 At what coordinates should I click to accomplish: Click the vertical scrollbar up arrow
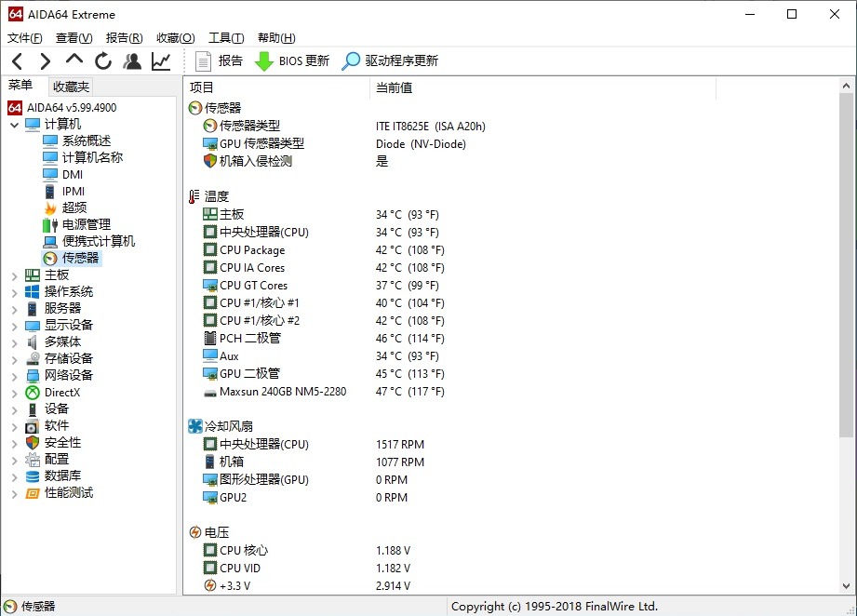[x=846, y=86]
